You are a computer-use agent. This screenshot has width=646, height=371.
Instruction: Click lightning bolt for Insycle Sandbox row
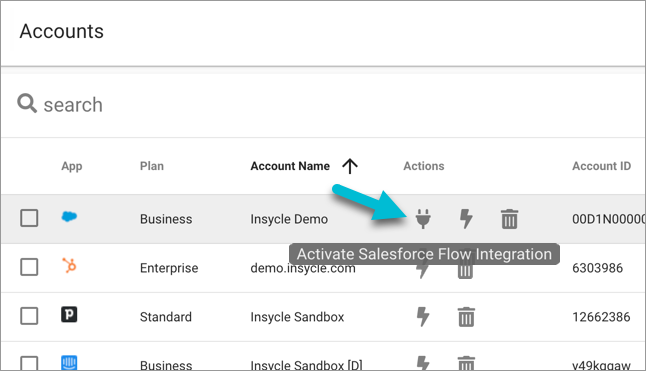click(423, 317)
